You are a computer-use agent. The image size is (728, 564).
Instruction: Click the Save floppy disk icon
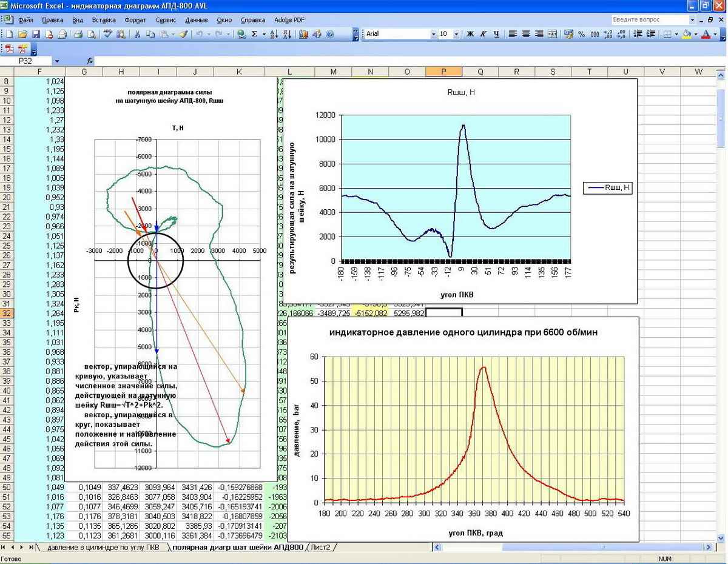36,35
